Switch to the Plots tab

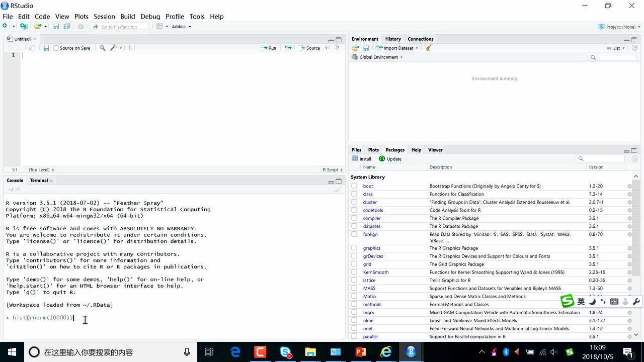(373, 150)
